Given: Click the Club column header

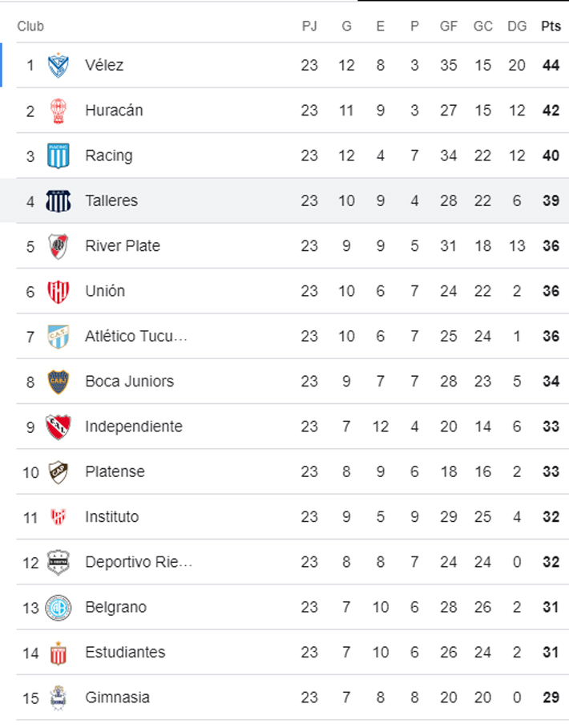Looking at the screenshot, I should (30, 26).
